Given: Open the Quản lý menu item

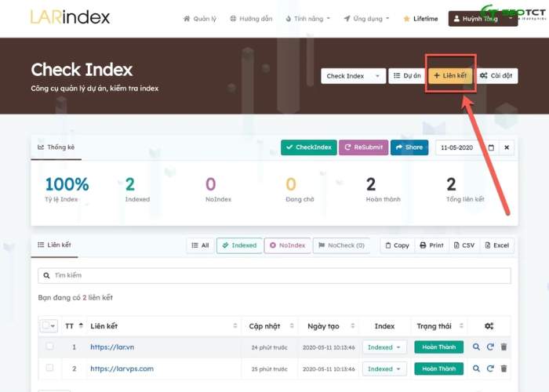Looking at the screenshot, I should [x=199, y=19].
